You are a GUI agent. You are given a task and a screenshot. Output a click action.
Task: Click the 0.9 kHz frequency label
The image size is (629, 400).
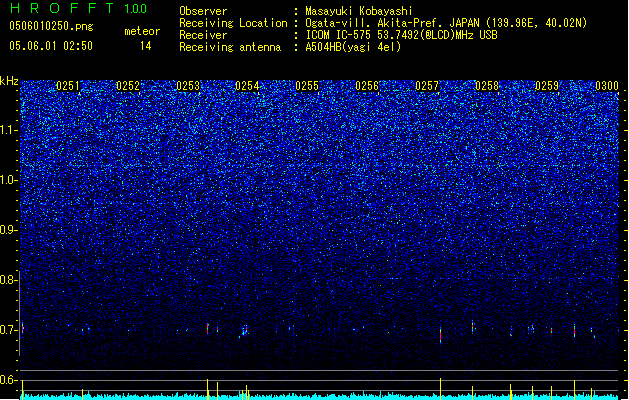coord(9,230)
